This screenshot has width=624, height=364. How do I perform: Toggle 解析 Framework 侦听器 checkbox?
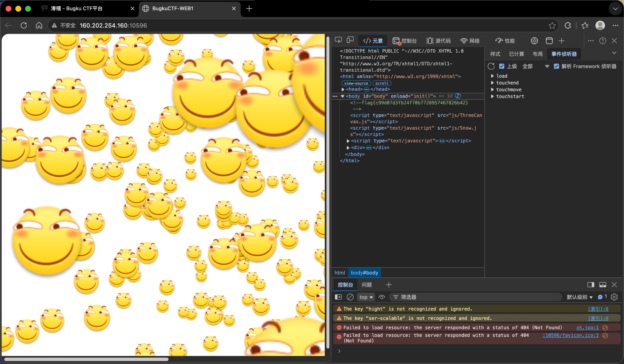tap(557, 66)
